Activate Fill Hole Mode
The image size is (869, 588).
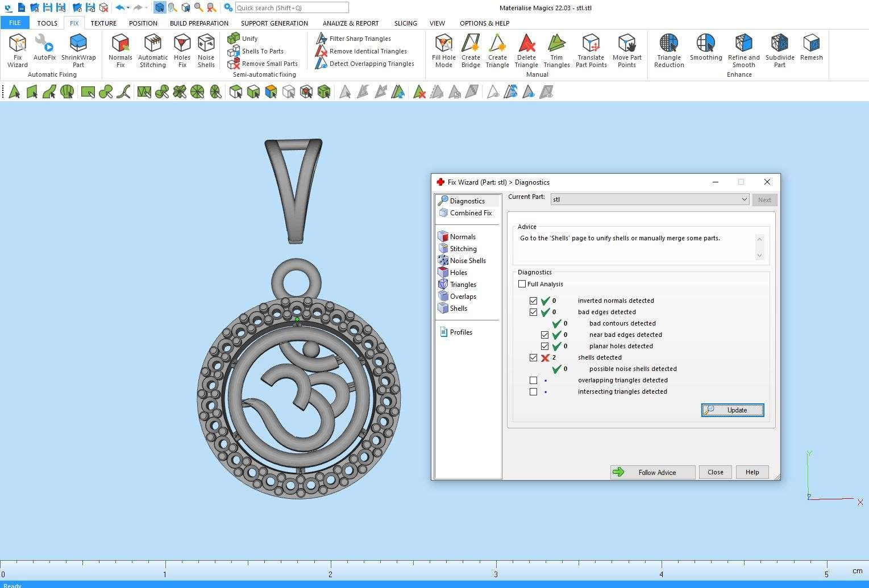[x=443, y=51]
